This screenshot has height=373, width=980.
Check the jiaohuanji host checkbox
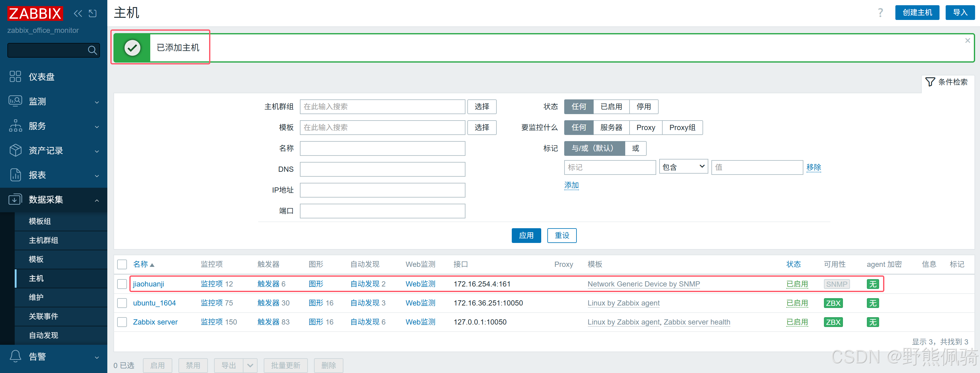point(122,284)
